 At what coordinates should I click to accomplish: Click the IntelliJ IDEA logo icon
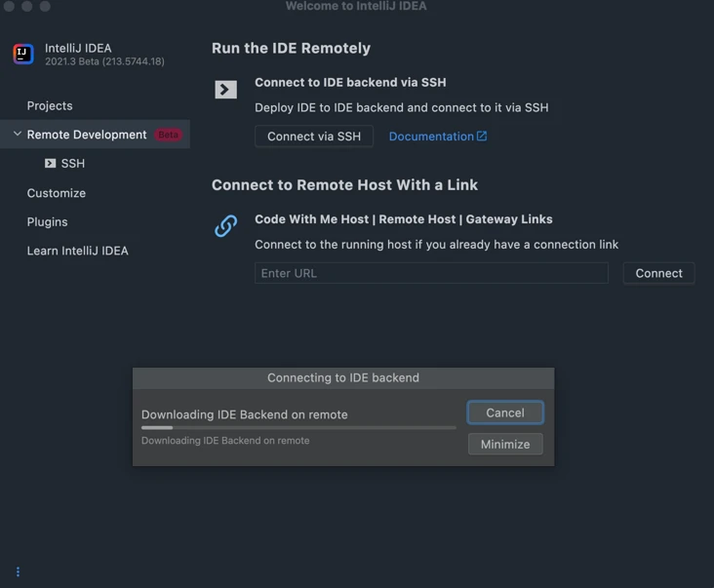click(23, 55)
